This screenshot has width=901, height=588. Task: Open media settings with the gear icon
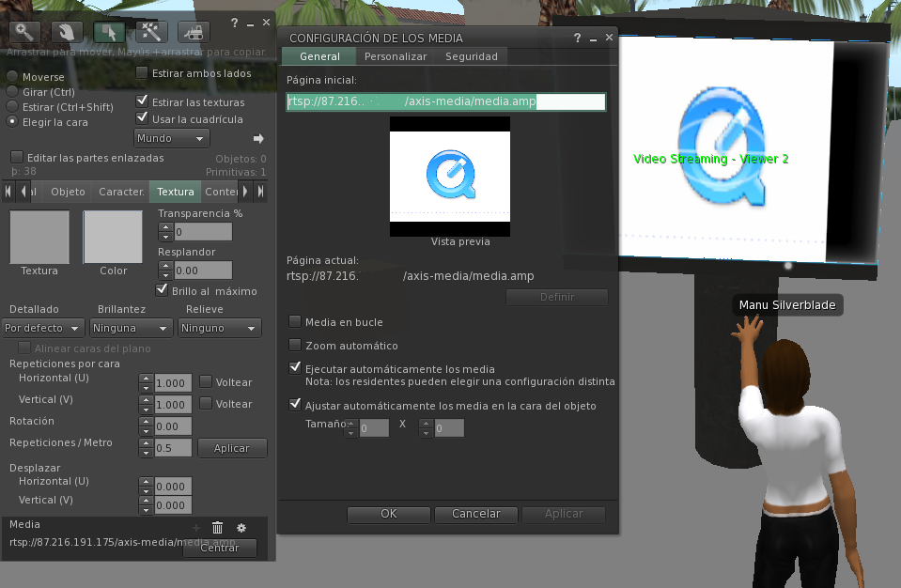241,529
